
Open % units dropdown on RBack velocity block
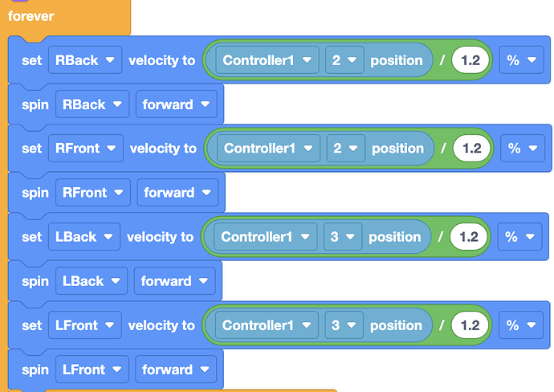click(522, 60)
